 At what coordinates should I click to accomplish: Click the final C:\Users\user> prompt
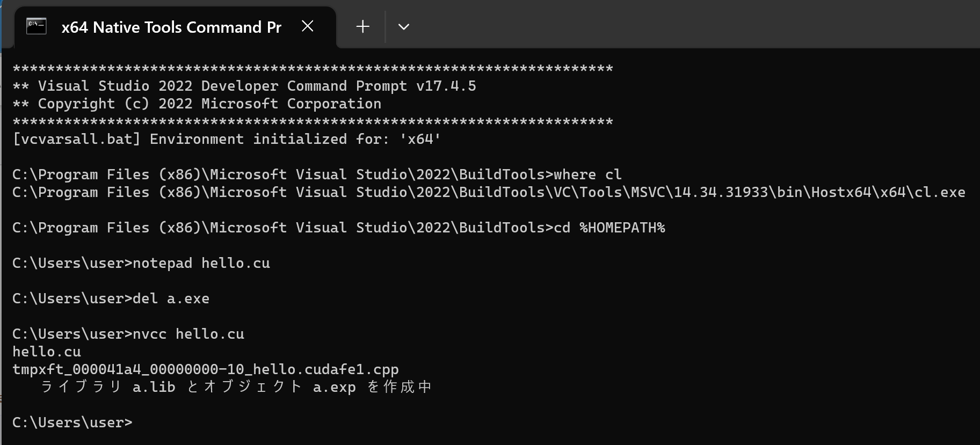pos(72,422)
